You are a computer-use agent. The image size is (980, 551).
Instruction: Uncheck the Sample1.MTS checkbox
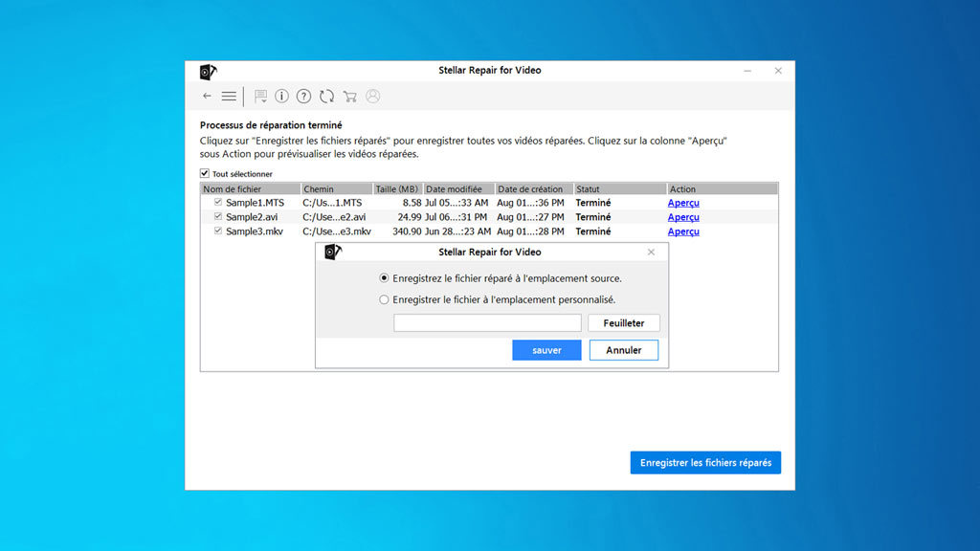click(x=218, y=202)
